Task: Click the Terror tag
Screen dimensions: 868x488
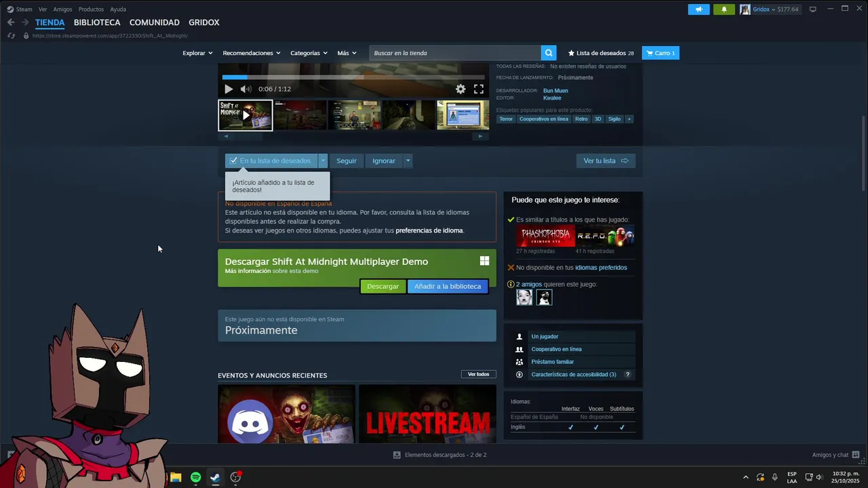Action: point(507,119)
